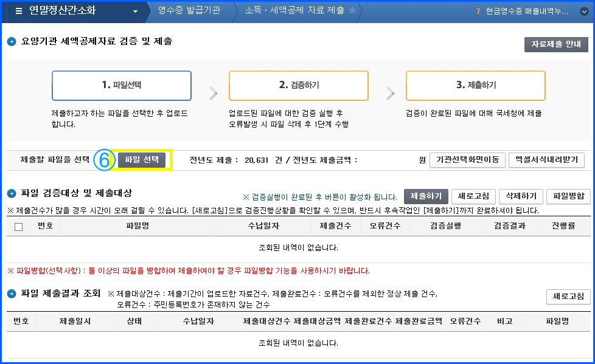Open the 영수증 발급기관 breadcrumb
The width and height of the screenshot is (595, 364).
189,10
